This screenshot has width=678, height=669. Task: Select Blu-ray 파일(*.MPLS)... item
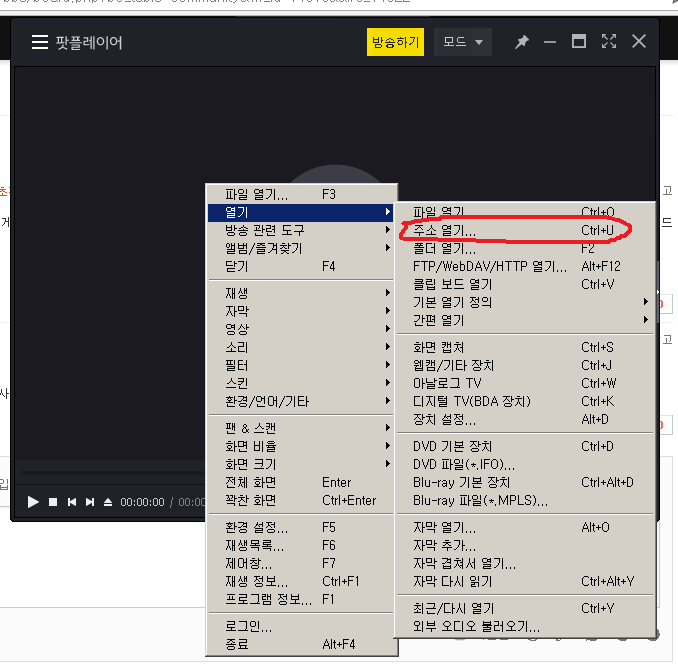coord(524,500)
